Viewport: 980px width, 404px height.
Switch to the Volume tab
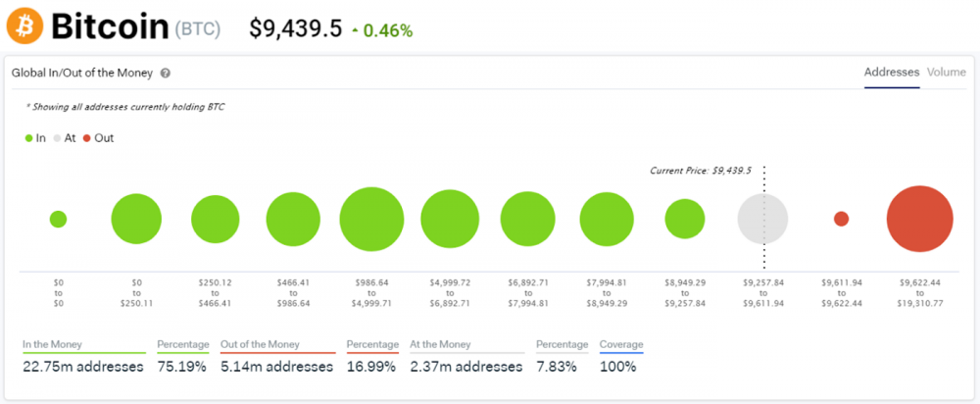(946, 72)
